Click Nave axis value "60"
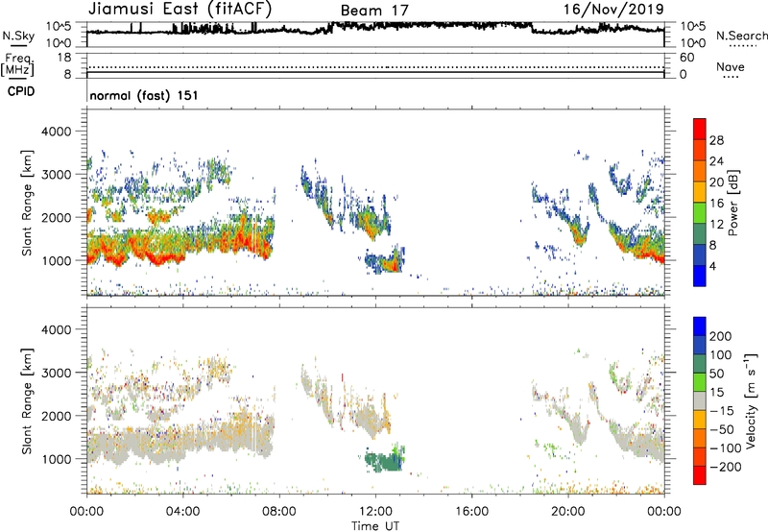Viewport: 768px width, 532px height. (x=686, y=58)
